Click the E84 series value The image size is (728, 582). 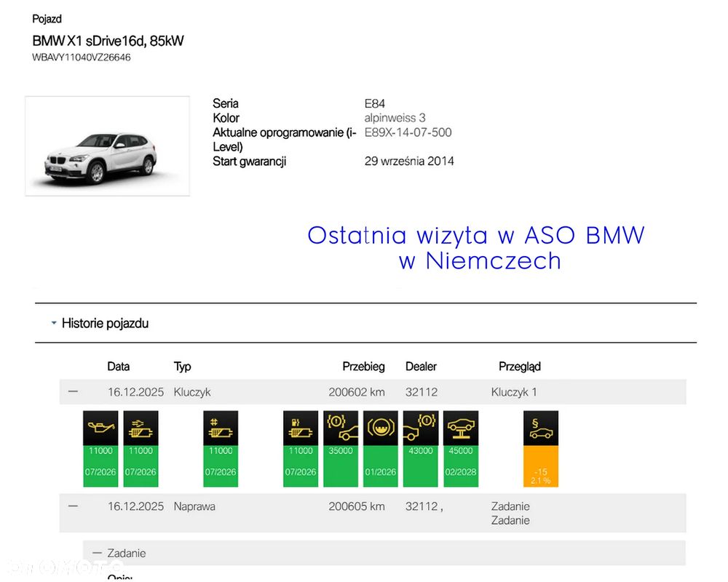coord(375,103)
